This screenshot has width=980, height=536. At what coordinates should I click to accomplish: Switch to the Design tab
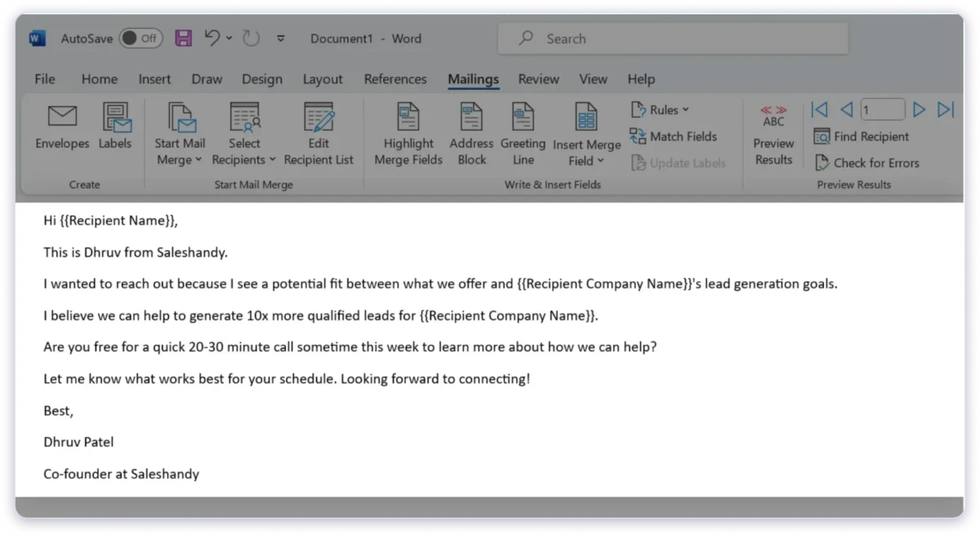point(262,79)
